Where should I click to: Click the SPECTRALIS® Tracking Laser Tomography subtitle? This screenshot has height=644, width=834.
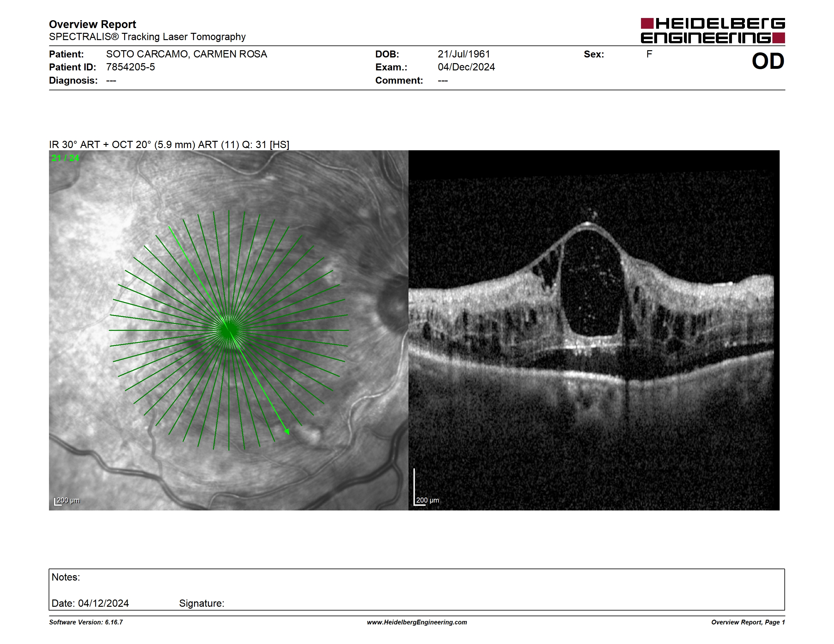click(x=147, y=37)
